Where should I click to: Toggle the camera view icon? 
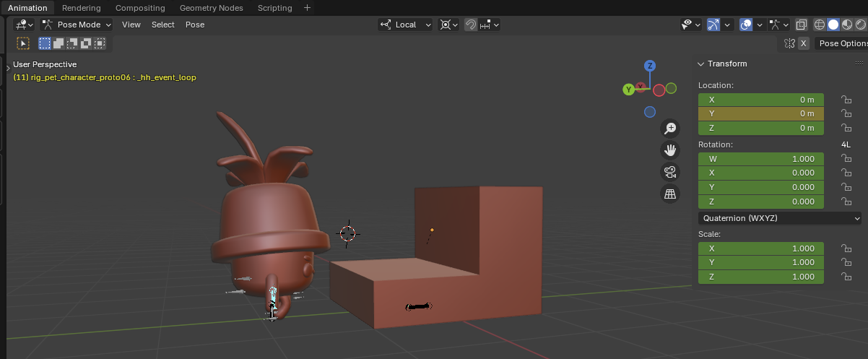pyautogui.click(x=670, y=172)
